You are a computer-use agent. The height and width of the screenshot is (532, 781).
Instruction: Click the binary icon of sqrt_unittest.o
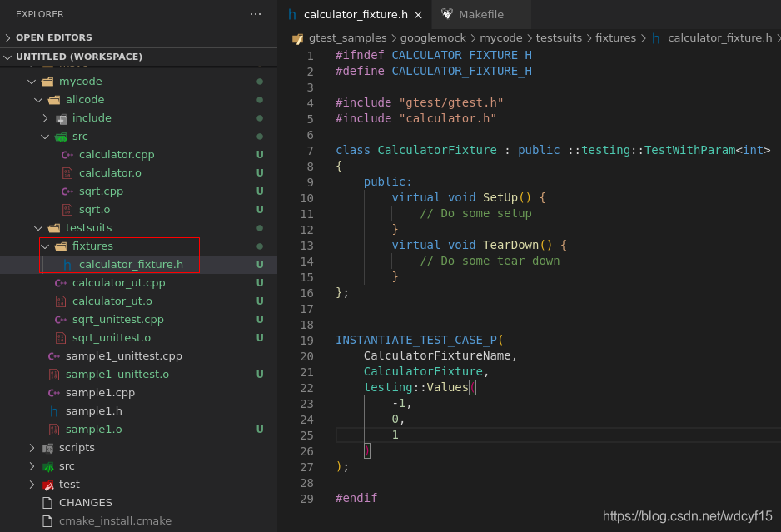61,338
